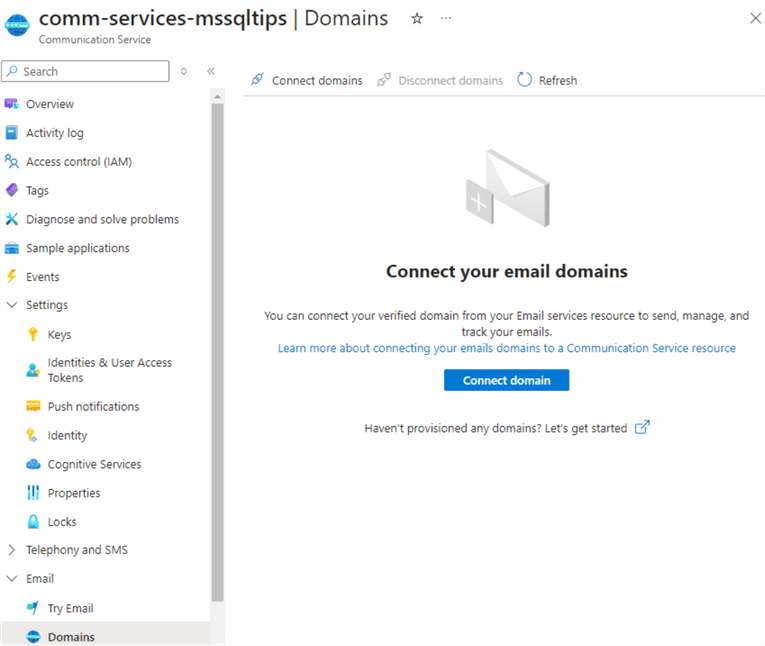
Task: Open the Learn more about connecting domains link
Action: pyautogui.click(x=506, y=348)
